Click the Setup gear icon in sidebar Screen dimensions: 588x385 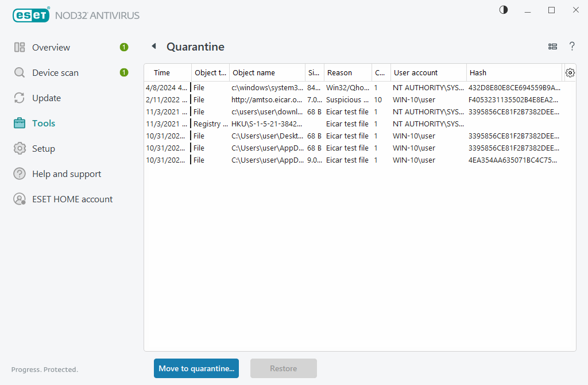[20, 149]
